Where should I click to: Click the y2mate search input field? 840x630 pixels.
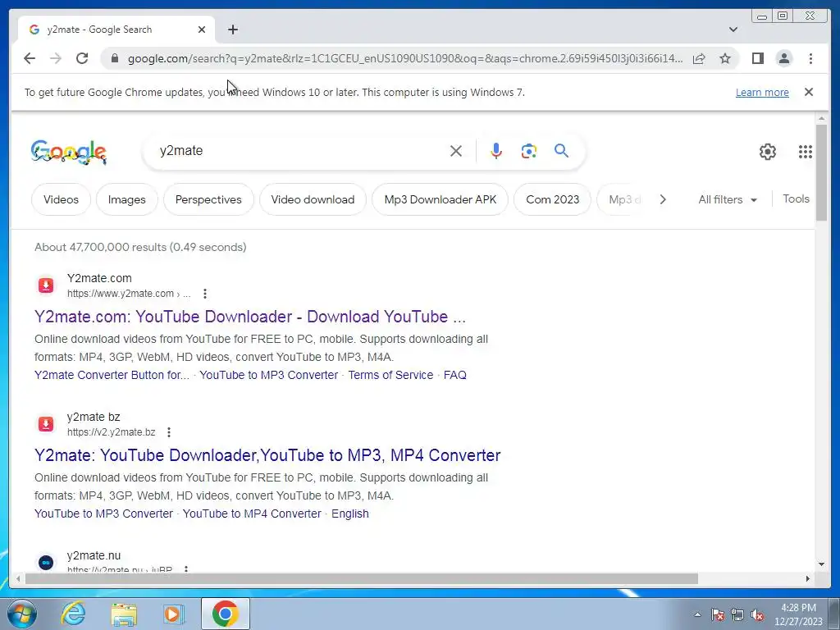300,151
